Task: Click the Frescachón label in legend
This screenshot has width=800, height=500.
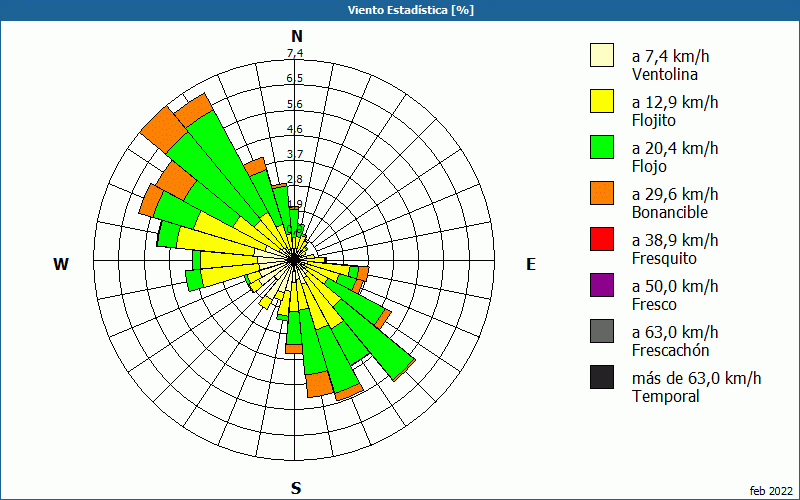Action: point(670,350)
